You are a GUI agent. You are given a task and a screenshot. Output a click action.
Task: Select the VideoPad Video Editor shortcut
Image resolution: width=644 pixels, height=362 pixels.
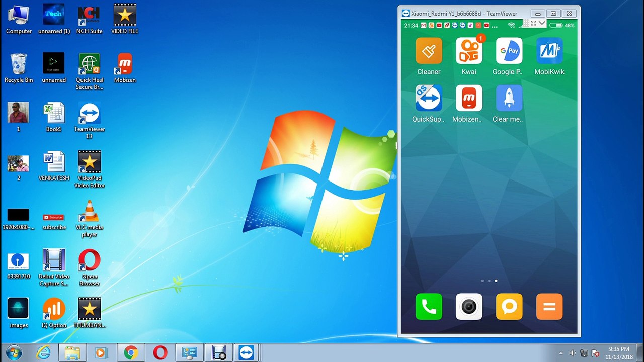(90, 170)
